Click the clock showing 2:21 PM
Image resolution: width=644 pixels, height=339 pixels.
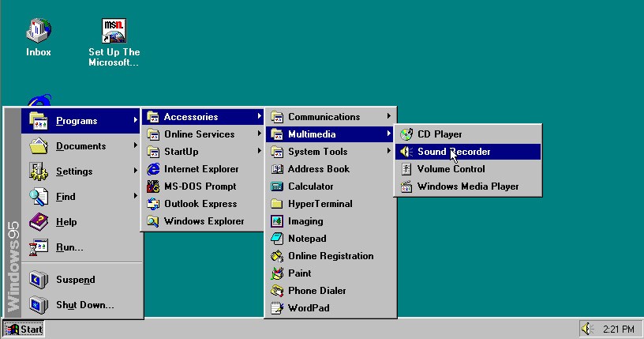(x=618, y=329)
